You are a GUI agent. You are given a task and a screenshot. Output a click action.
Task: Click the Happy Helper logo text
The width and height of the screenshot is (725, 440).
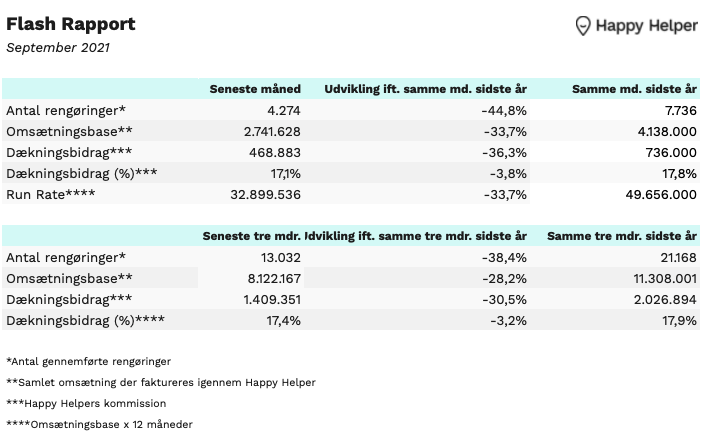(646, 26)
